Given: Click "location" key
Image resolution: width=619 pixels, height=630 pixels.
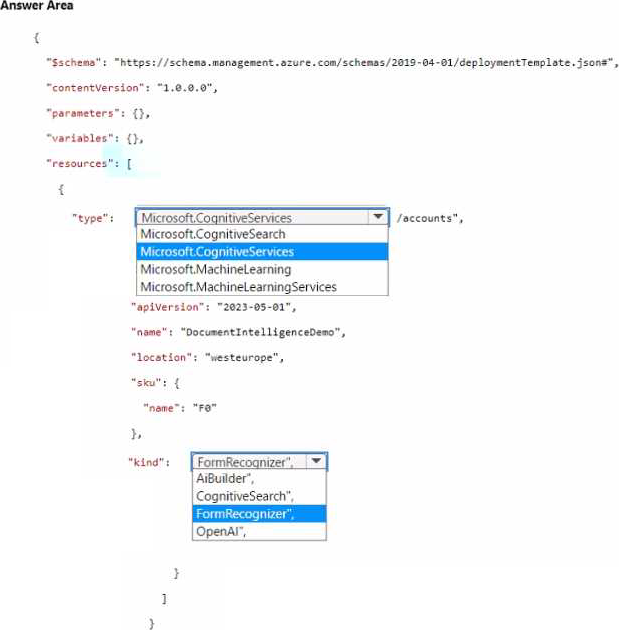Looking at the screenshot, I should tap(161, 358).
